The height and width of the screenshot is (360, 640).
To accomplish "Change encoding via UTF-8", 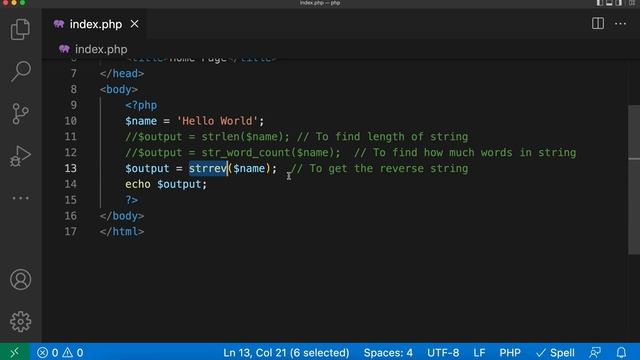I will pos(443,353).
